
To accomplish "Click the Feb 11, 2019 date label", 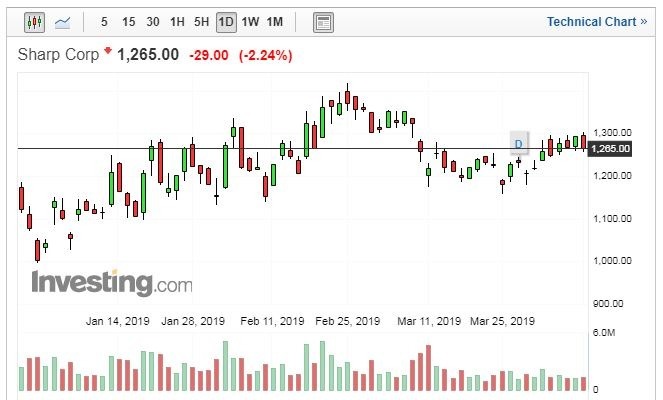I will [272, 321].
